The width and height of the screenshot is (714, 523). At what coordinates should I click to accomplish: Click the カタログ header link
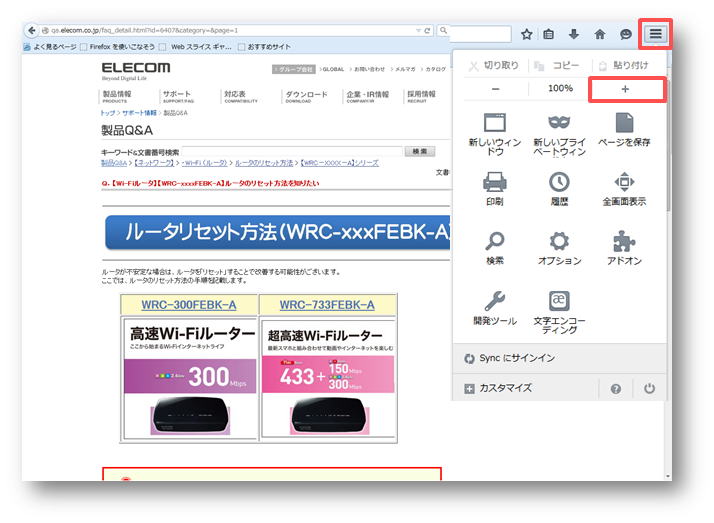[435, 69]
